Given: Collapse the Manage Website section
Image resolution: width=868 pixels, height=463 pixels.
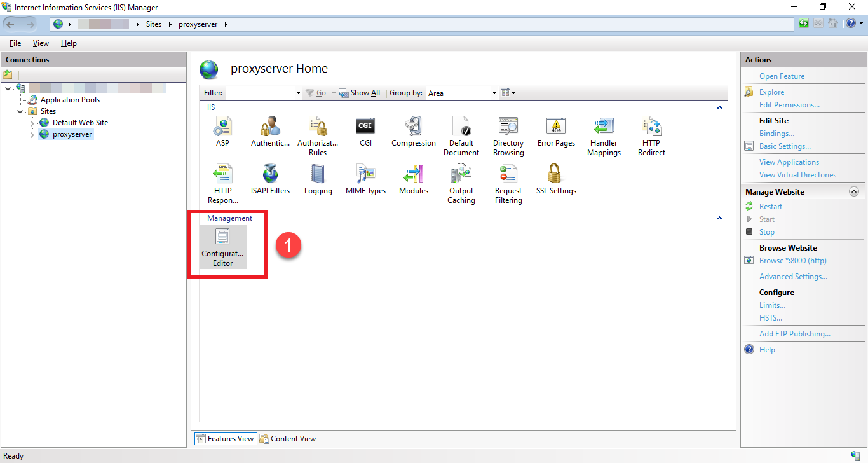Looking at the screenshot, I should click(853, 191).
